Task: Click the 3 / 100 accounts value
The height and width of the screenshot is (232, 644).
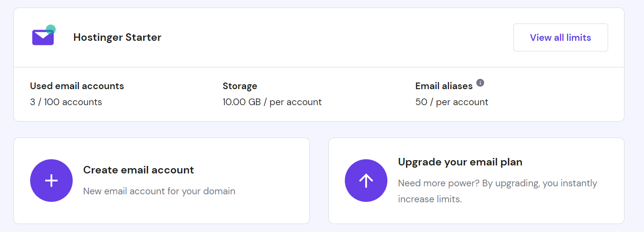Action: point(66,102)
